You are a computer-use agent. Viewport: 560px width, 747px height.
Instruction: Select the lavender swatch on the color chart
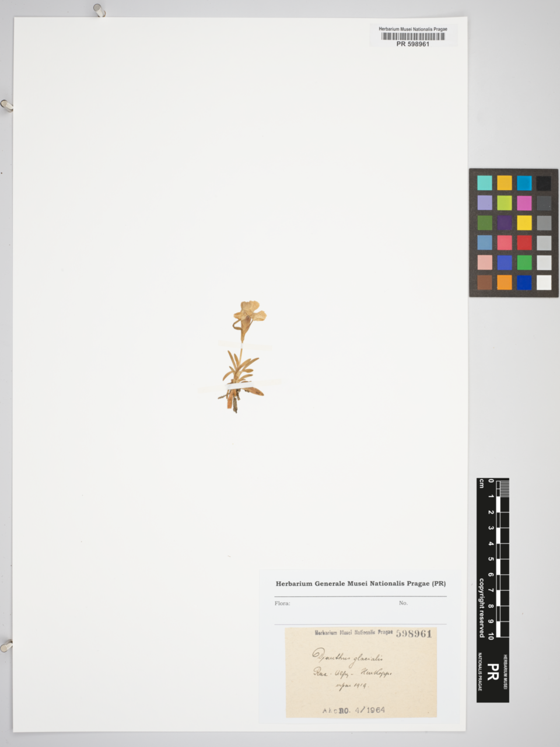coord(485,203)
